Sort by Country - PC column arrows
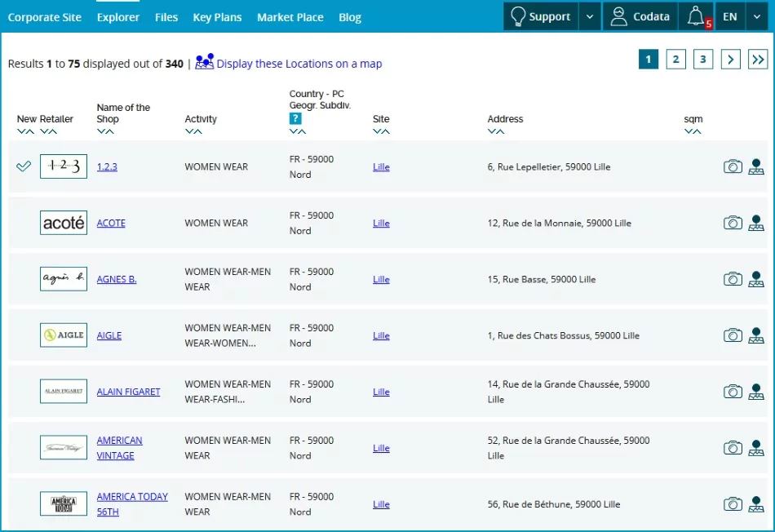Viewport: 775px width, 532px height. point(298,131)
